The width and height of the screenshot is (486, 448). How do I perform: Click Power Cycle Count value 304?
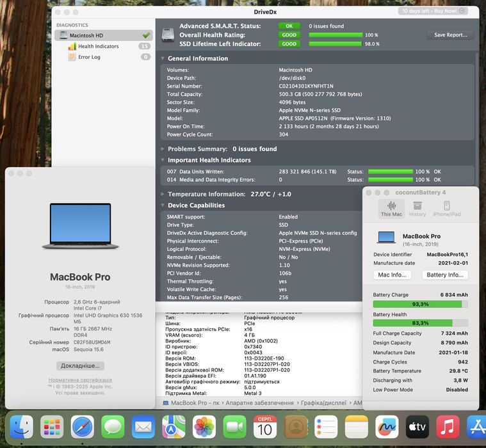283,134
